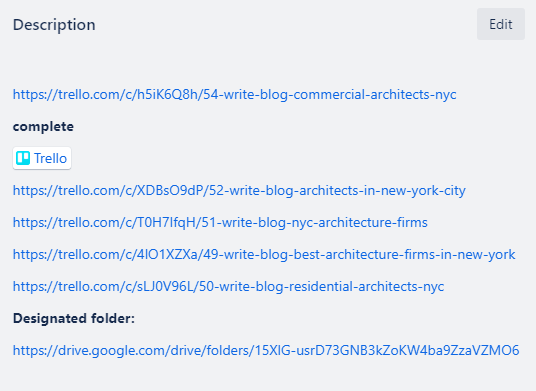Screen dimensions: 536x391
Task: Click blank area below the Description heading
Action: [239, 63]
